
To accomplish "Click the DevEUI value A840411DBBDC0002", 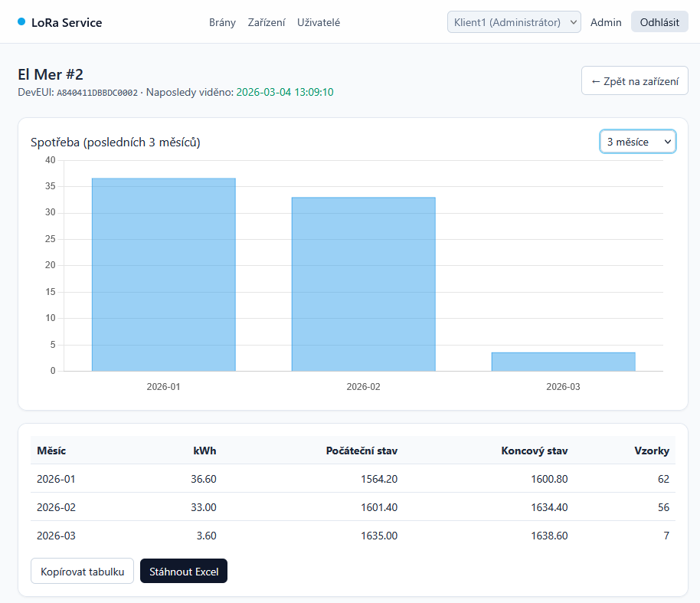I will coord(97,93).
